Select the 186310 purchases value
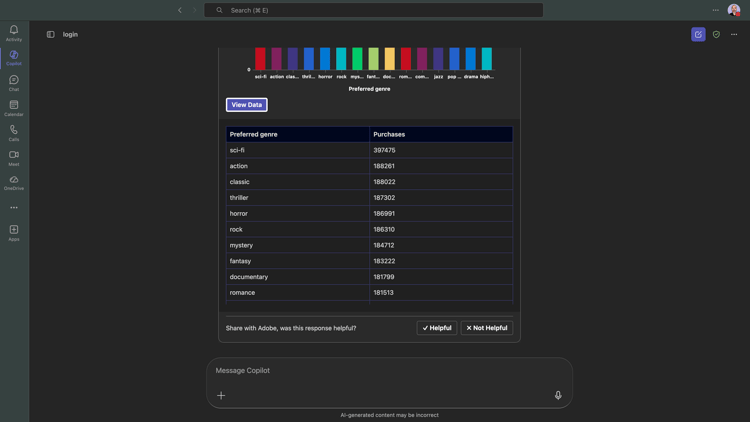The width and height of the screenshot is (750, 422). pos(441,229)
